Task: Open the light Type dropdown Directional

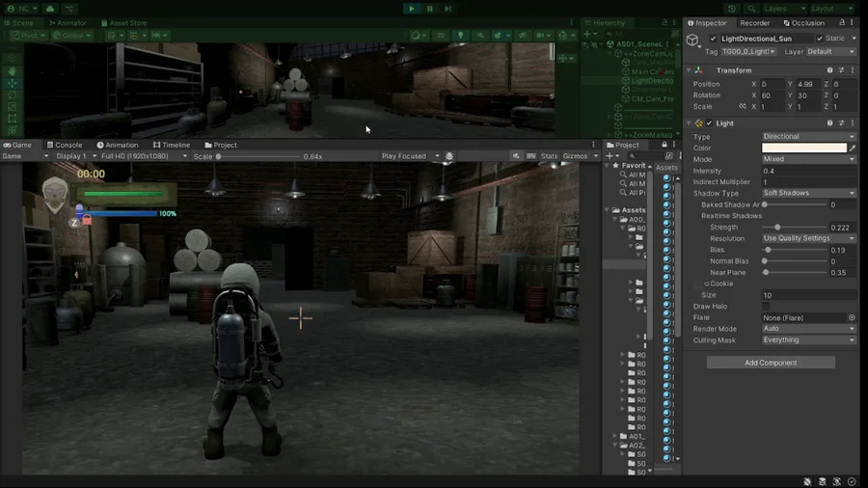Action: coord(809,136)
